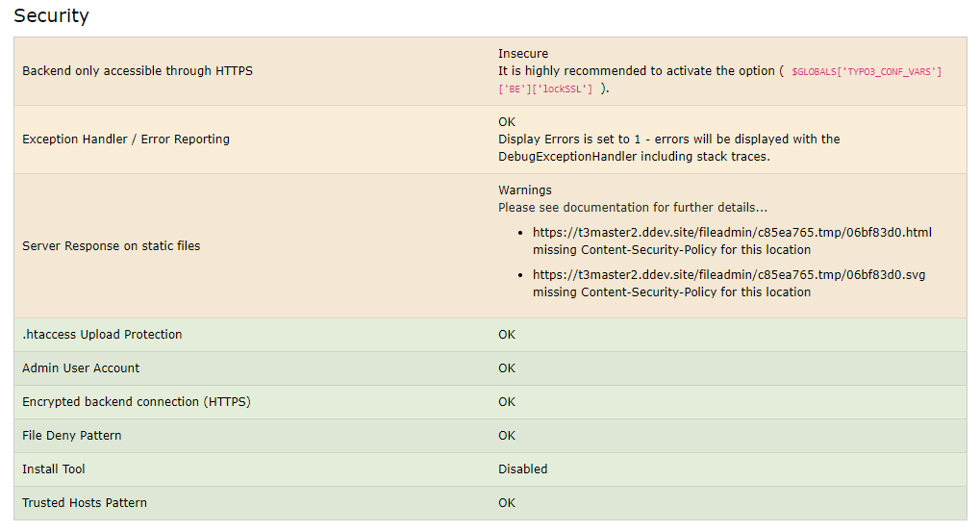This screenshot has height=532, width=980.
Task: Select the Exception Handler / Error Reporting label
Action: click(126, 139)
